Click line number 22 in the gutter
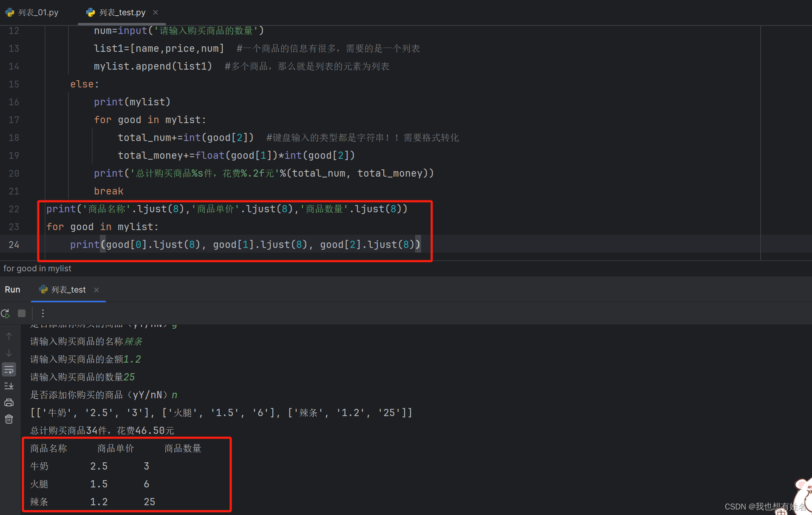This screenshot has width=812, height=515. [14, 208]
